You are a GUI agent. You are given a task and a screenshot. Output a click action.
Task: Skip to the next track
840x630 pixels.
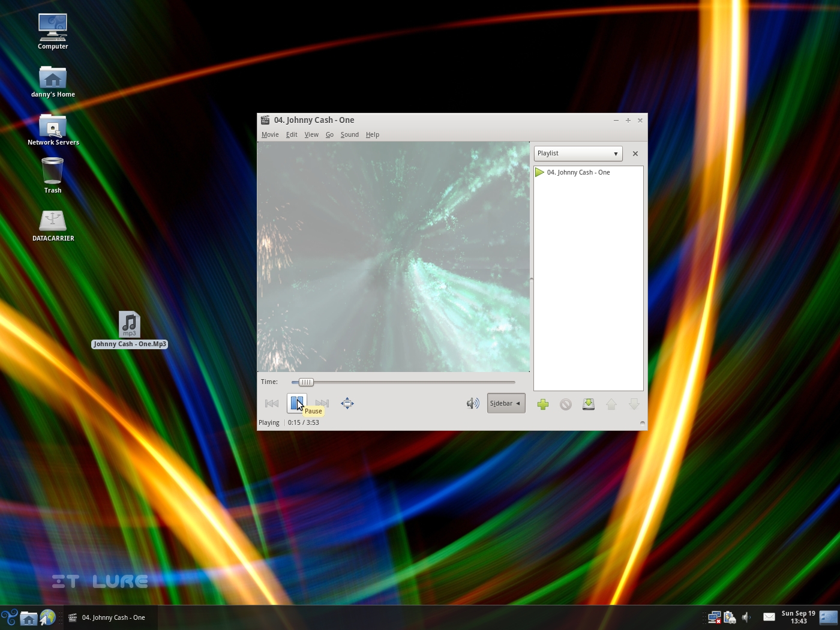pos(322,403)
